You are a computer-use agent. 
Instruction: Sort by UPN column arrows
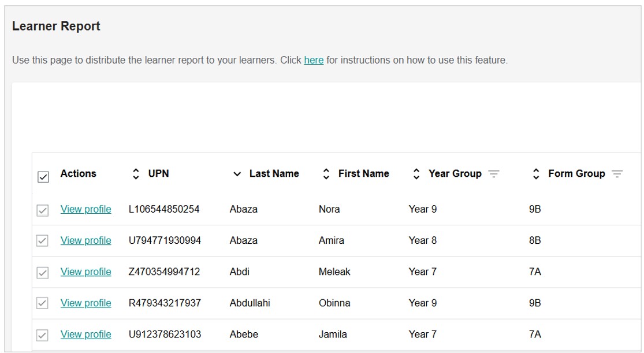(136, 174)
